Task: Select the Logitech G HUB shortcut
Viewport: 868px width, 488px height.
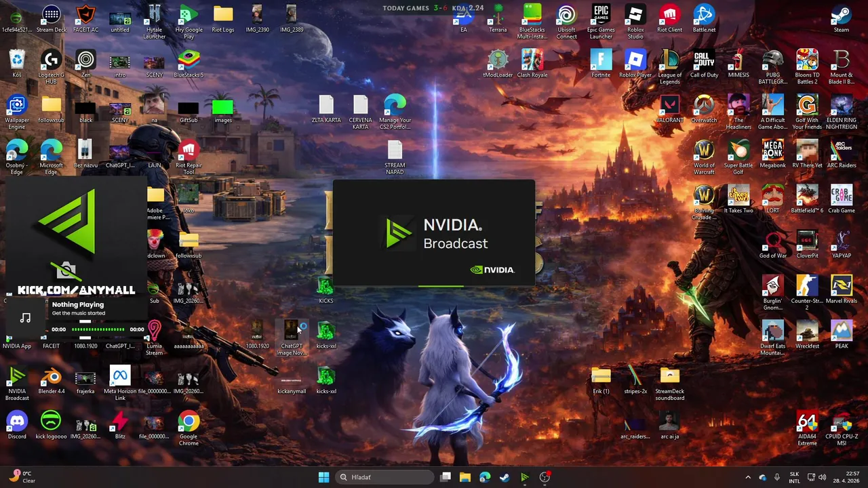Action: tap(52, 67)
